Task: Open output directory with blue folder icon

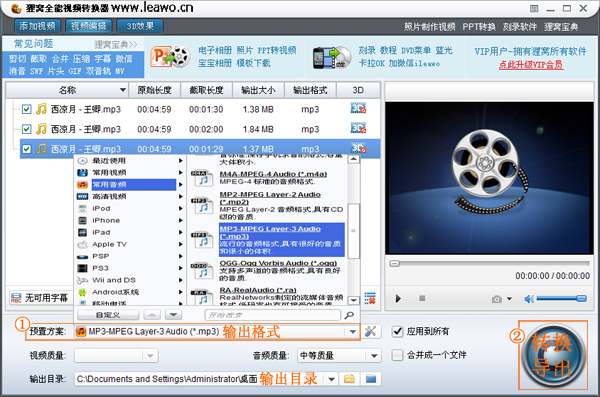Action: (371, 379)
